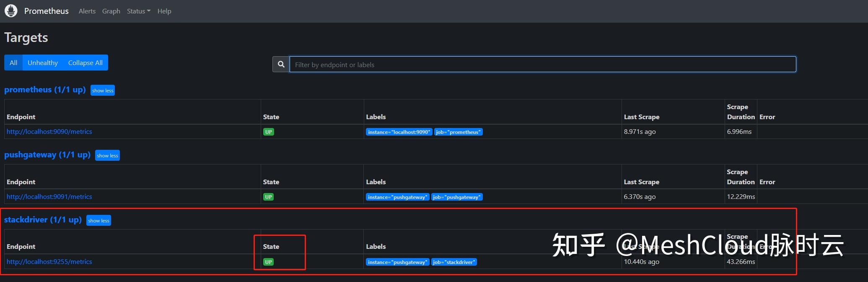Viewport: 868px width, 282px height.
Task: Click the Targets page heading
Action: point(26,37)
